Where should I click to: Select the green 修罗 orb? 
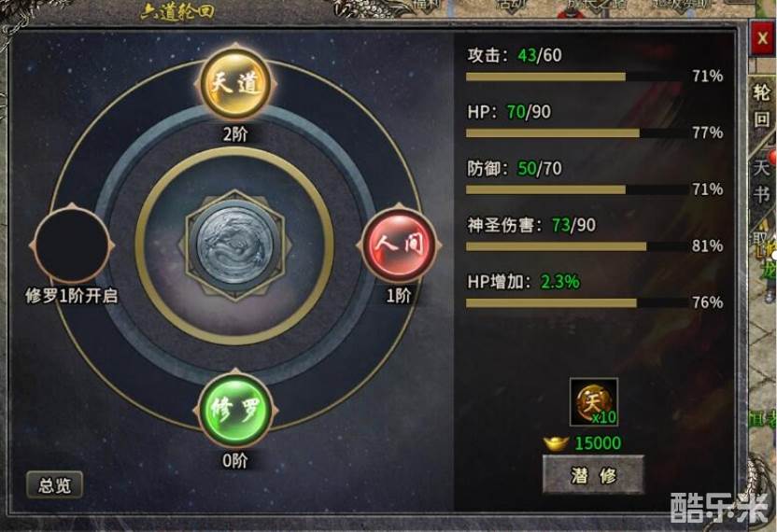pyautogui.click(x=235, y=411)
